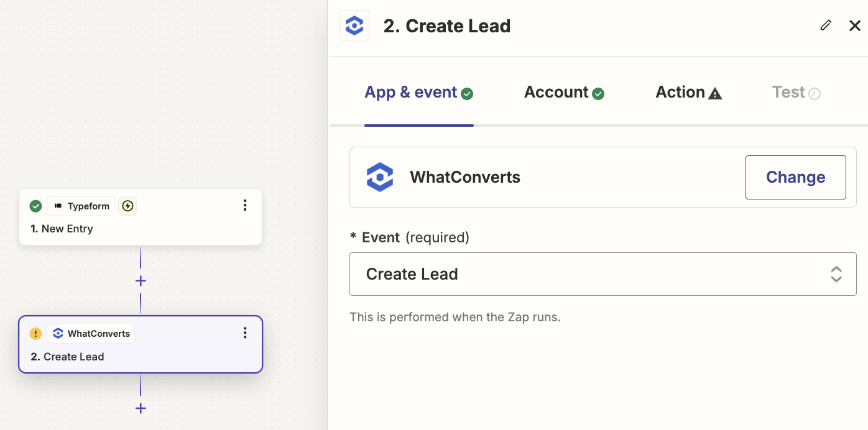Close the Create Lead side panel

click(855, 25)
